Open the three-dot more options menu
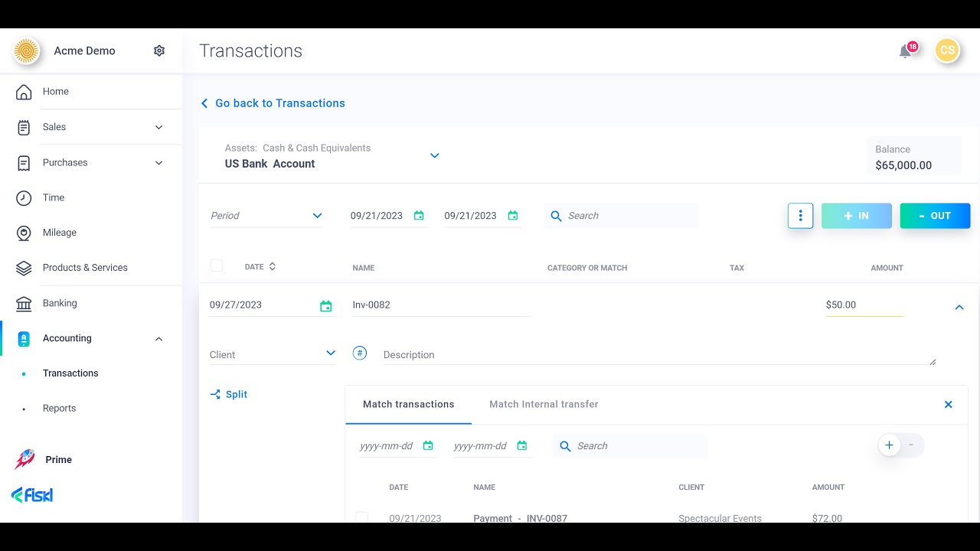This screenshot has height=551, width=980. [x=800, y=216]
